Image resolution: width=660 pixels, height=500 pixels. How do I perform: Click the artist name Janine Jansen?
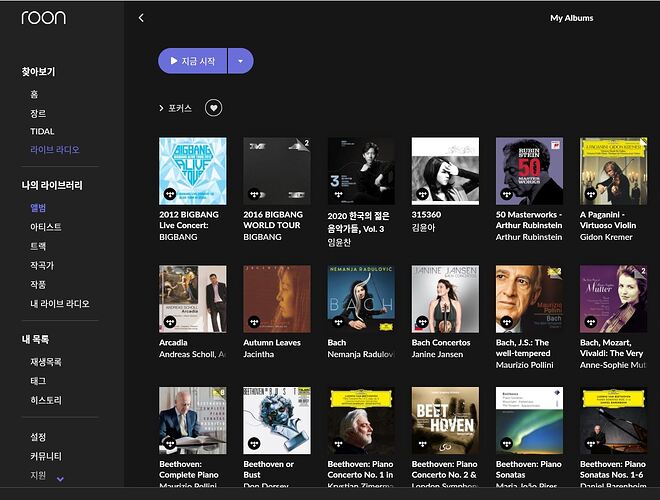(437, 354)
